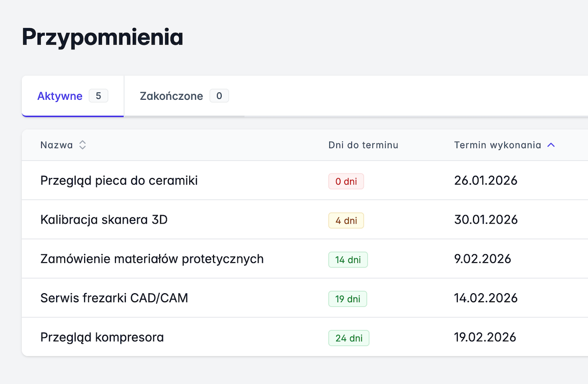Click the green 24 dni badge
The width and height of the screenshot is (588, 384).
(348, 338)
